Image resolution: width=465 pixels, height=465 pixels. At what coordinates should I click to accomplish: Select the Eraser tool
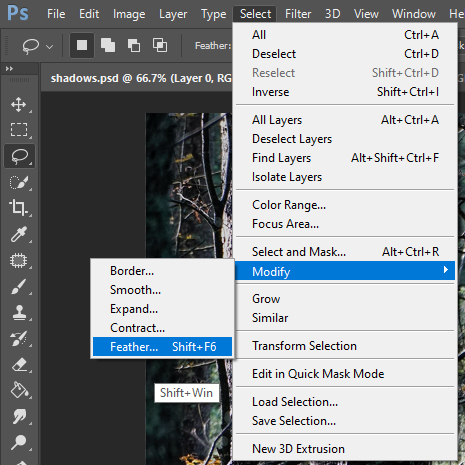click(x=19, y=365)
